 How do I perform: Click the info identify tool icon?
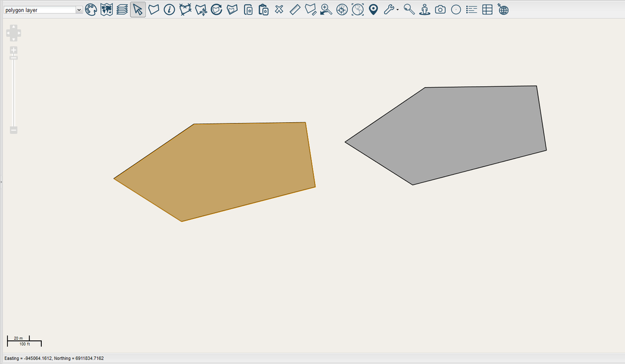169,9
